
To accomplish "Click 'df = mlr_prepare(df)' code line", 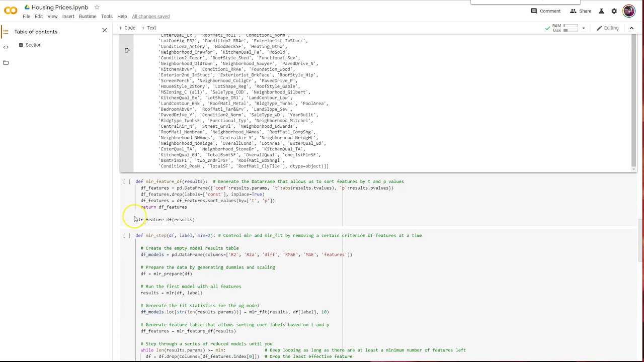I will pyautogui.click(x=166, y=274).
